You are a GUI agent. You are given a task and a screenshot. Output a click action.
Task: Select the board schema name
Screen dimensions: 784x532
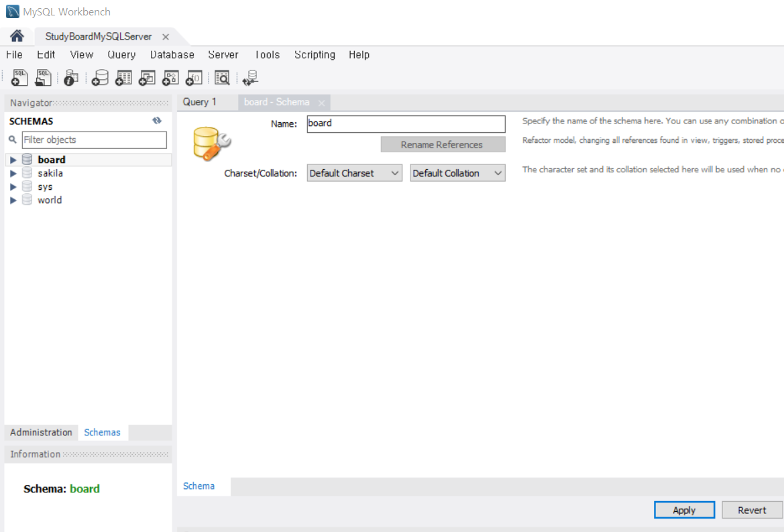[52, 160]
